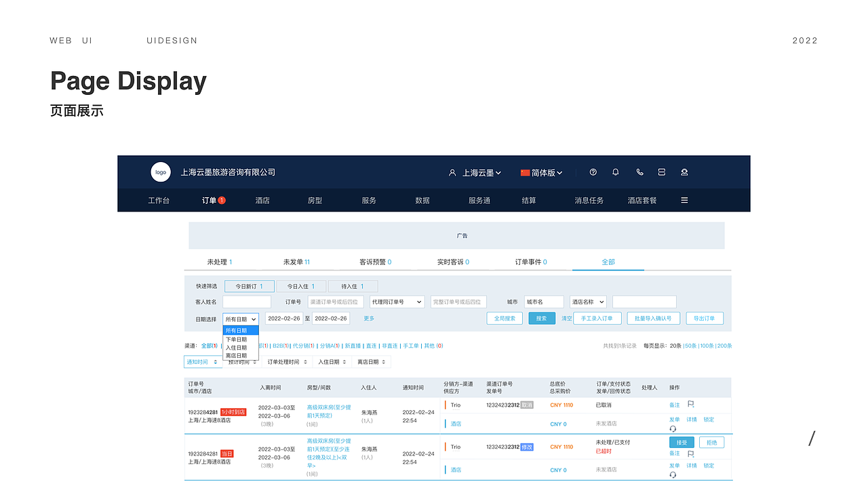Open the 酒店套餐 menu
This screenshot has height=488, width=868.
point(642,201)
